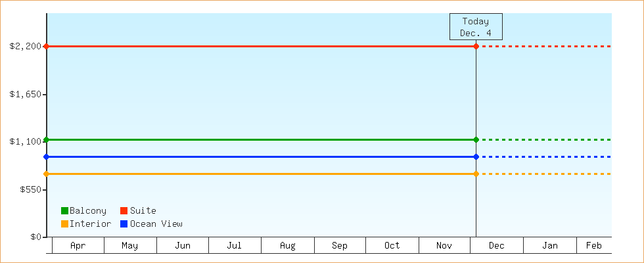Click the green Balcony point at today
The height and width of the screenshot is (263, 644).
click(476, 139)
